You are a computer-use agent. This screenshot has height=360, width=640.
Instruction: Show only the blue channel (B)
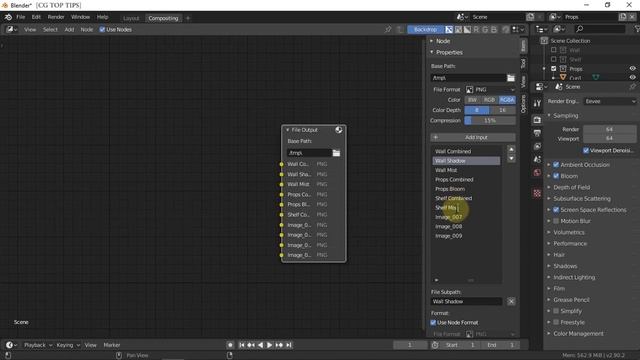[494, 29]
